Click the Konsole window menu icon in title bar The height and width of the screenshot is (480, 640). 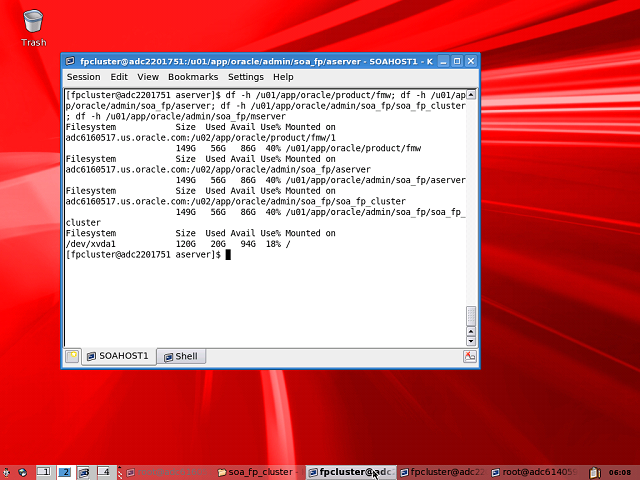pos(71,61)
